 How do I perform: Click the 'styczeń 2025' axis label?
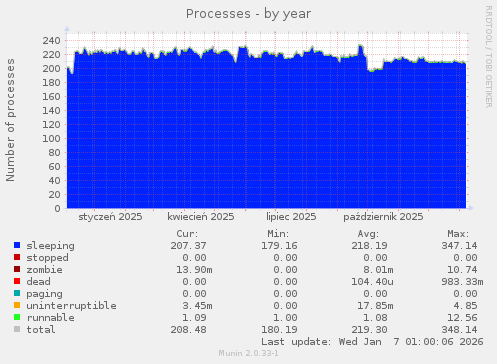coord(110,217)
